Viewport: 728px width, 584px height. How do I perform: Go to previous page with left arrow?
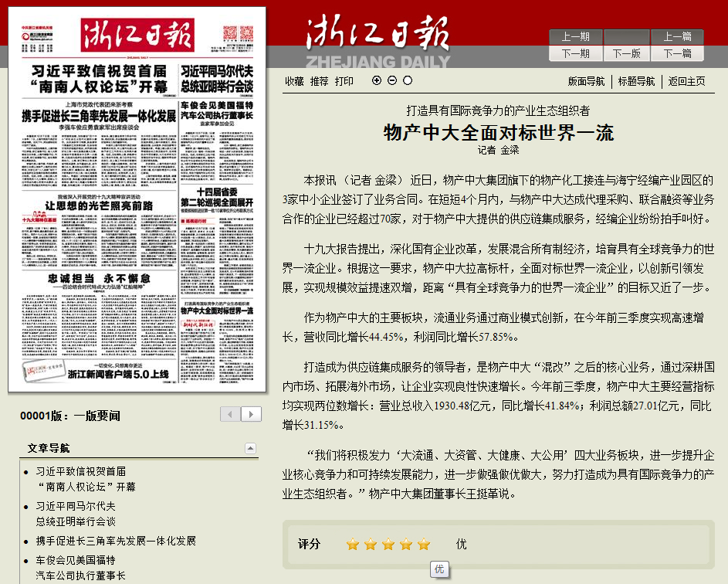pos(230,414)
